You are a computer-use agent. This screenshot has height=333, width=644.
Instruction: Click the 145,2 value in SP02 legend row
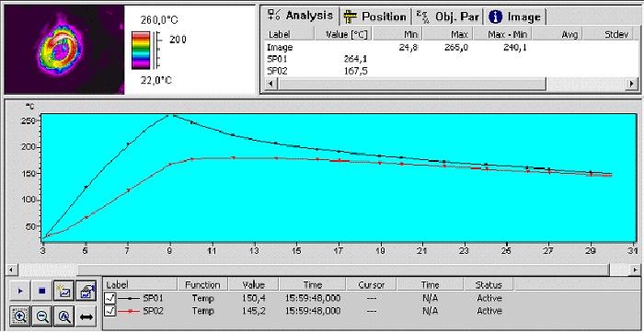[x=254, y=310]
